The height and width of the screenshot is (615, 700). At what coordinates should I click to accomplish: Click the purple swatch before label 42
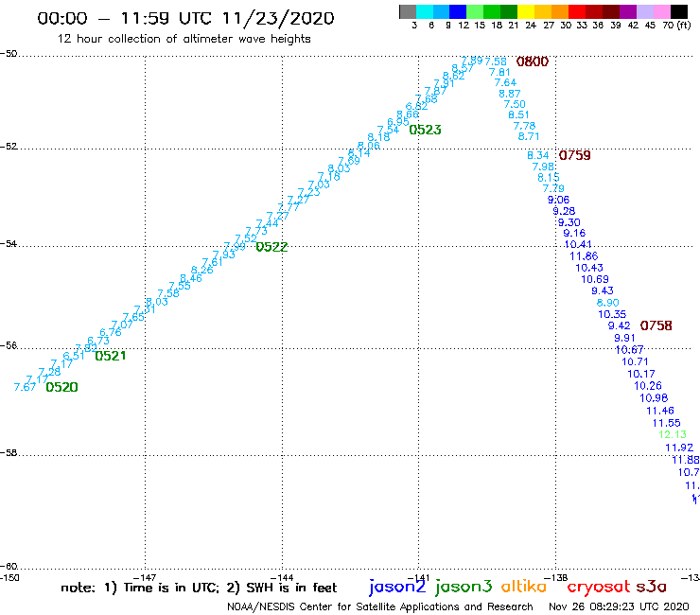coord(628,11)
